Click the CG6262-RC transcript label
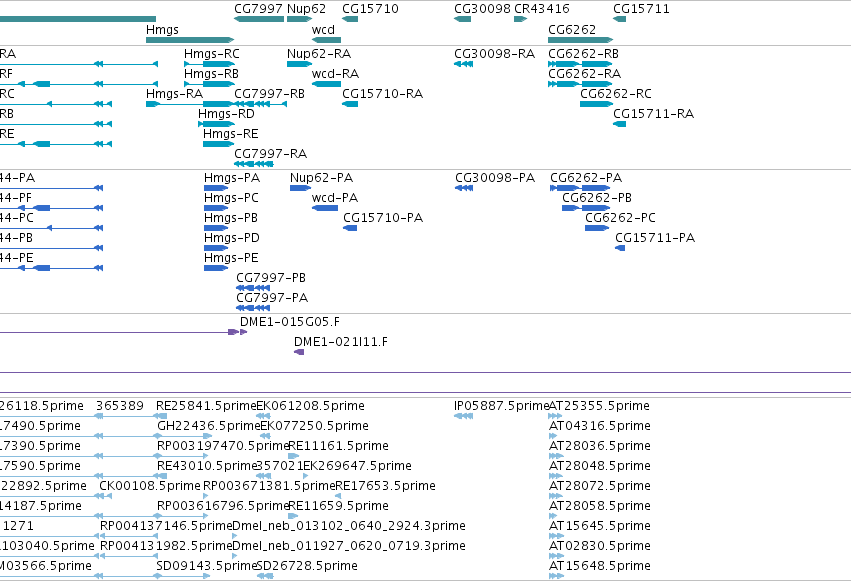Image resolution: width=851 pixels, height=581 pixels. pos(615,94)
